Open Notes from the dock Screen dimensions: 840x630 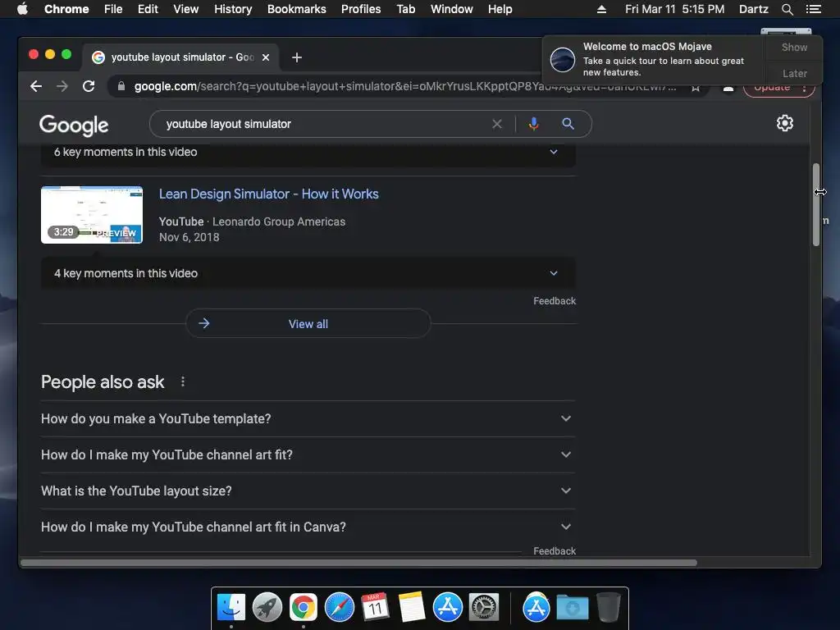pos(412,608)
